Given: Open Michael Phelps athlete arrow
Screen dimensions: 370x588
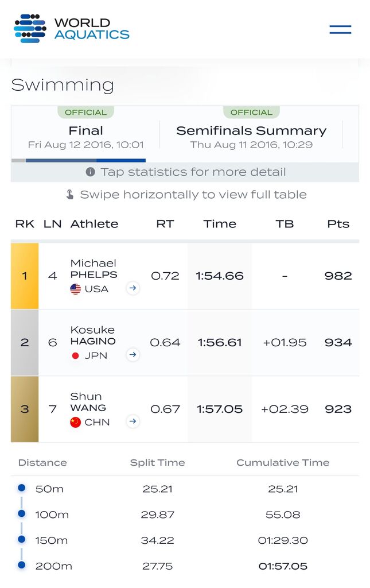Looking at the screenshot, I should [133, 288].
